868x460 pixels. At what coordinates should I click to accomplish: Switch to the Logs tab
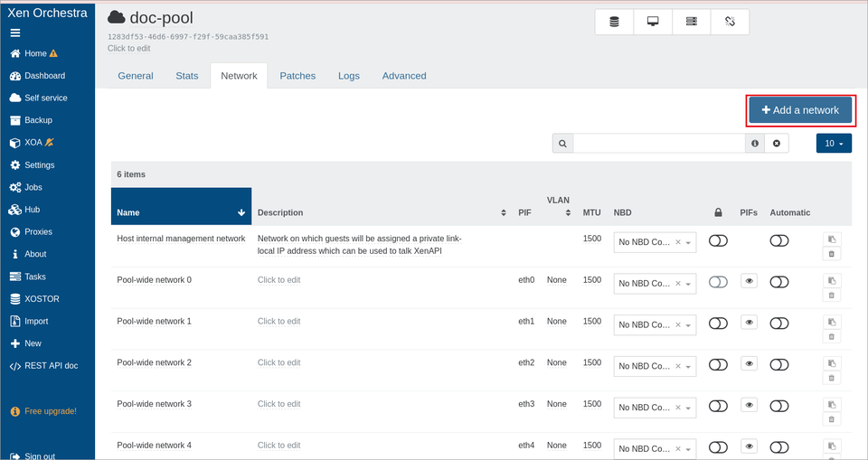point(349,76)
